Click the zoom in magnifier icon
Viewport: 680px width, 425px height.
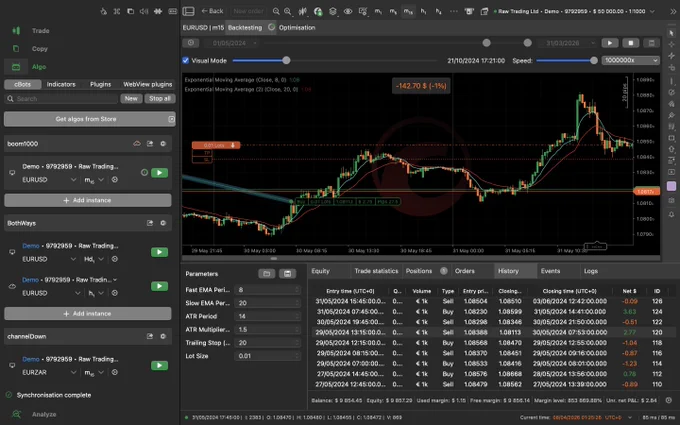coord(288,11)
